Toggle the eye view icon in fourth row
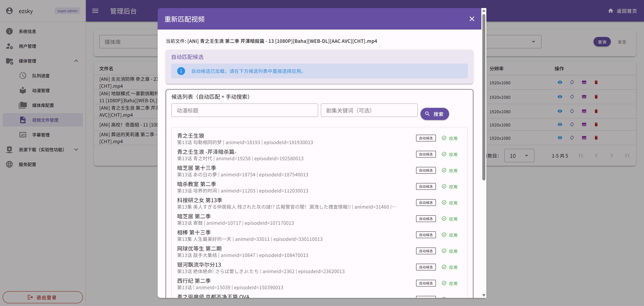The width and height of the screenshot is (644, 306). click(x=560, y=124)
